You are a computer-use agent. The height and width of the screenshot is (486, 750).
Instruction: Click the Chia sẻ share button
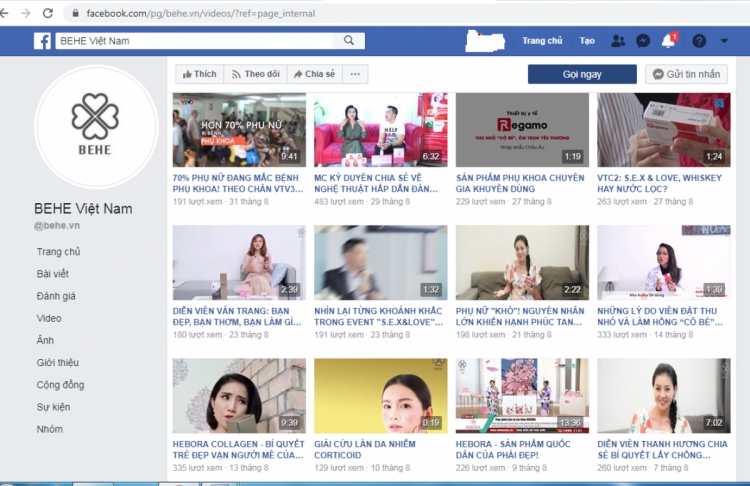[x=314, y=74]
